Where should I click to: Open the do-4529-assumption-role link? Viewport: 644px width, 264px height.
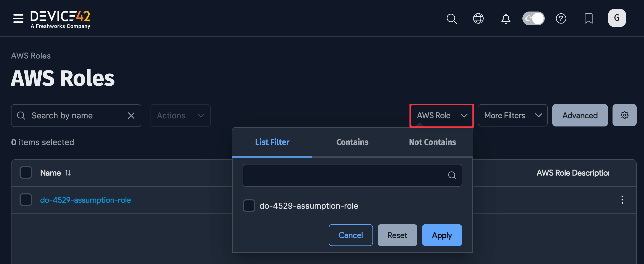pyautogui.click(x=85, y=200)
